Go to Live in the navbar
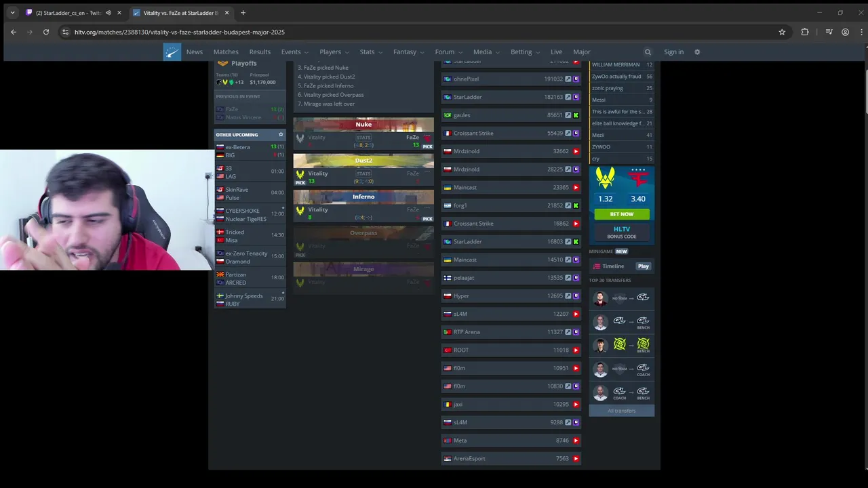This screenshot has width=868, height=488. (x=556, y=52)
